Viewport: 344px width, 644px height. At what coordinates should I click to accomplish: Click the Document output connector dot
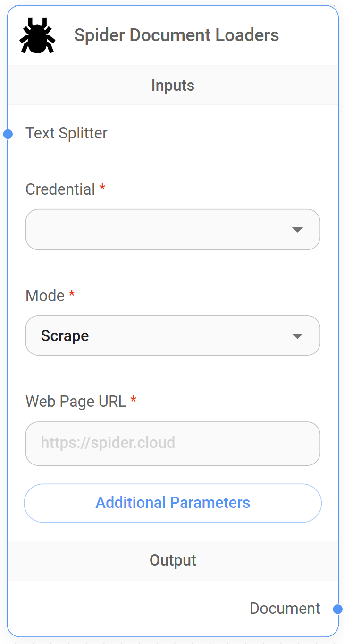pyautogui.click(x=337, y=609)
